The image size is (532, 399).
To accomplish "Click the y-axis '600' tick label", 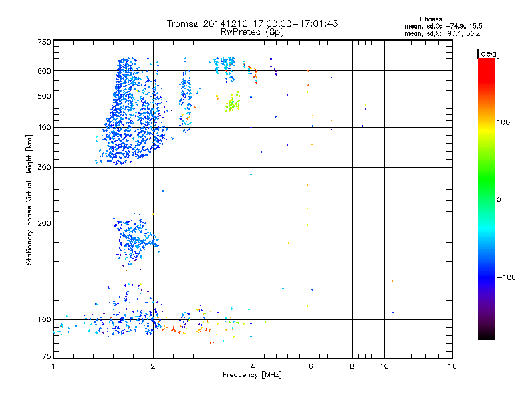I will pyautogui.click(x=44, y=71).
